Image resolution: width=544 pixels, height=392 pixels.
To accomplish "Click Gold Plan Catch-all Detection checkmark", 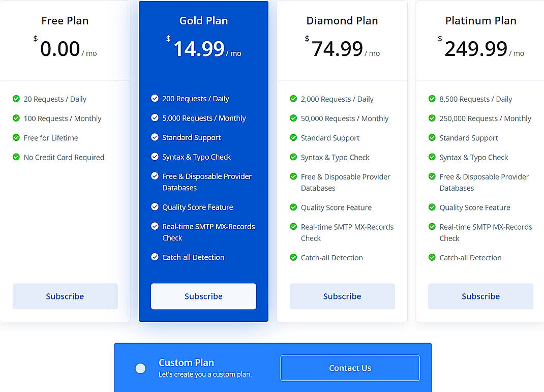I will [155, 257].
